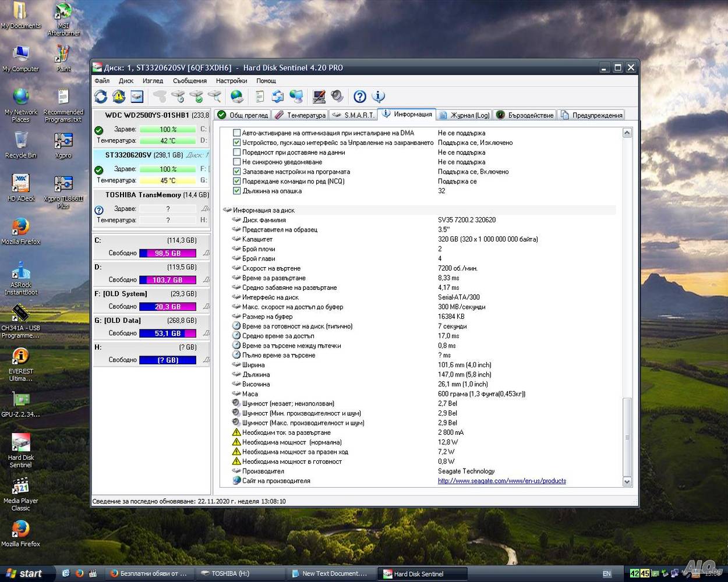
Task: Click the speaker sound toolbar icon
Action: pos(337,97)
